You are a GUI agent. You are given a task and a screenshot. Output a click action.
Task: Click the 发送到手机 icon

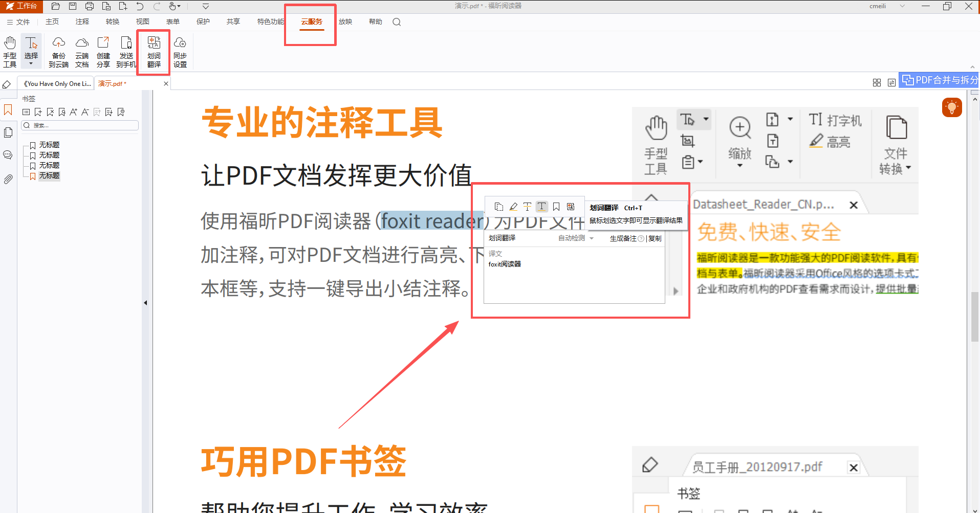126,51
